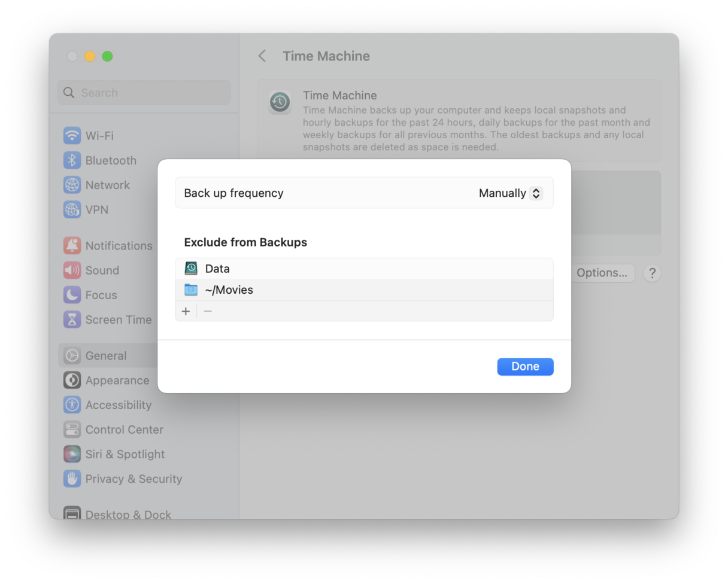Click the minus button to remove exclusion

pos(208,311)
